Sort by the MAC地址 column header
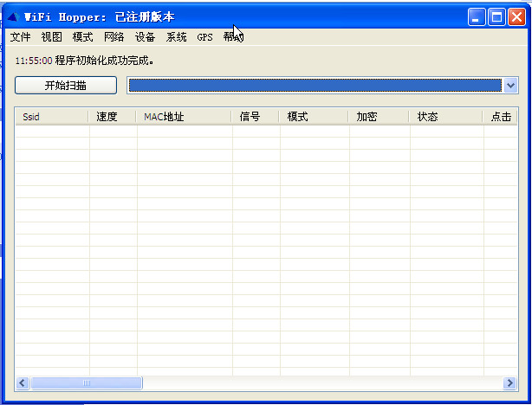Viewport: 532px width, 405px height. point(184,117)
